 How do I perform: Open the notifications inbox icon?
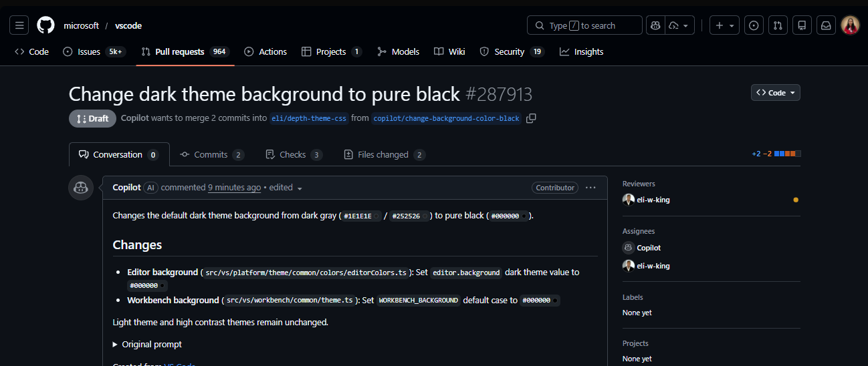tap(826, 25)
